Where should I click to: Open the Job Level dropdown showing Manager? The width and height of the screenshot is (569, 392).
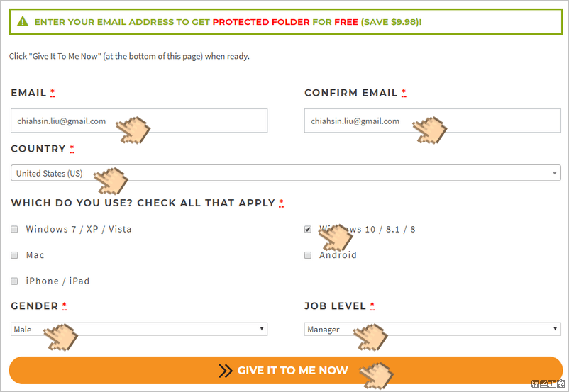[433, 329]
